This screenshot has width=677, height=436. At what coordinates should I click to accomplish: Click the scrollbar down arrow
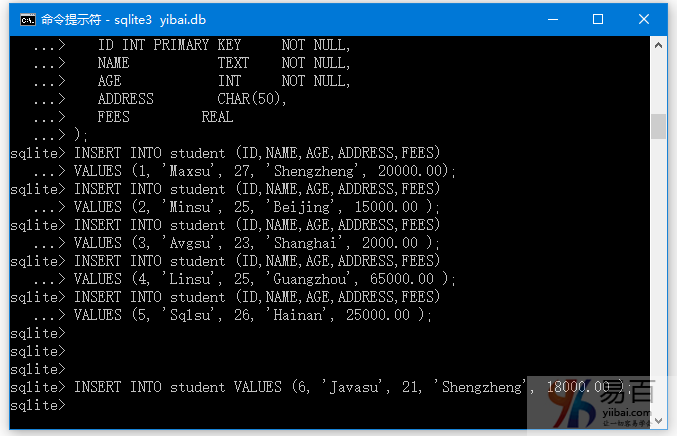click(658, 419)
